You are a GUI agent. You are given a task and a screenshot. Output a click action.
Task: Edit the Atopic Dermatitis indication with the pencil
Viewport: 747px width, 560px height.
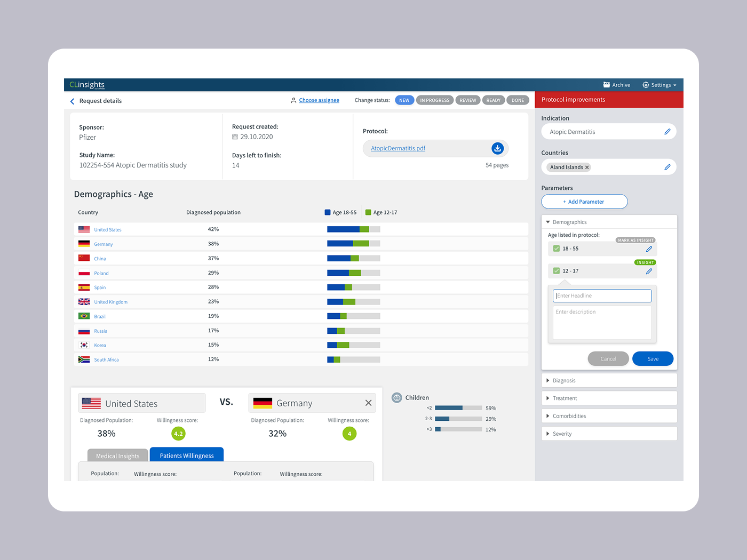point(667,132)
